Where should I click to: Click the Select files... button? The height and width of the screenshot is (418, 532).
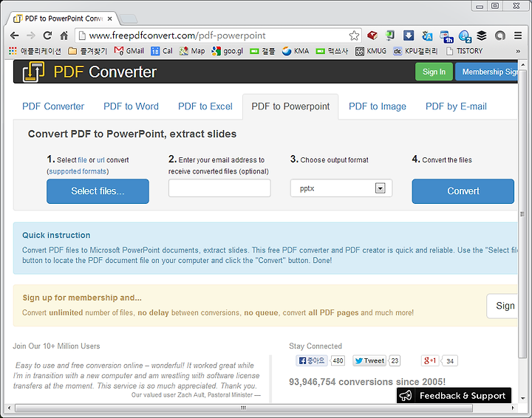pyautogui.click(x=98, y=191)
